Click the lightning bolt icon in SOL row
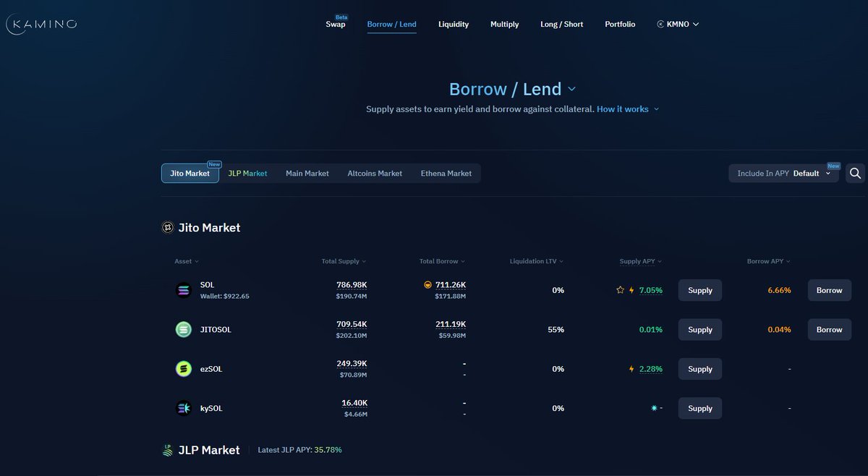The image size is (868, 476). [x=631, y=290]
